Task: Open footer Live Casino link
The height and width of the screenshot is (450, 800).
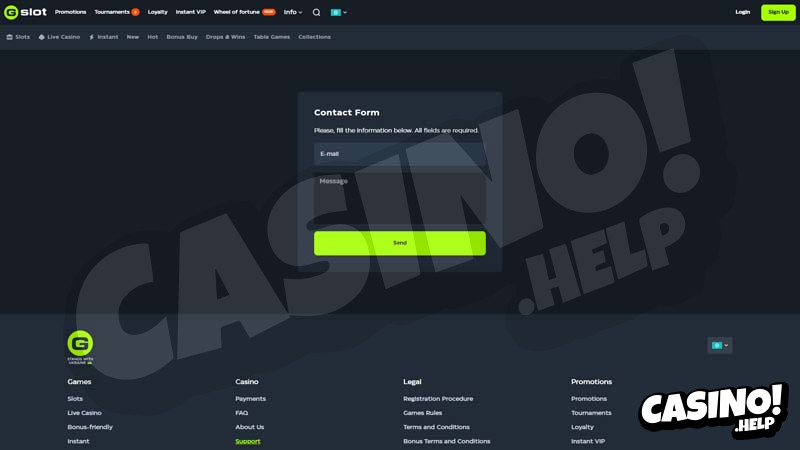Action: (84, 413)
